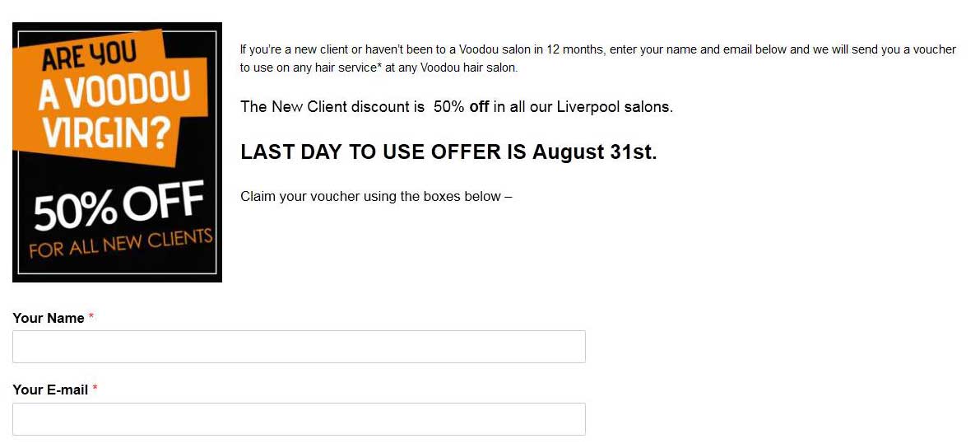Click the 'For All New Clients' caption in the image

(x=121, y=244)
